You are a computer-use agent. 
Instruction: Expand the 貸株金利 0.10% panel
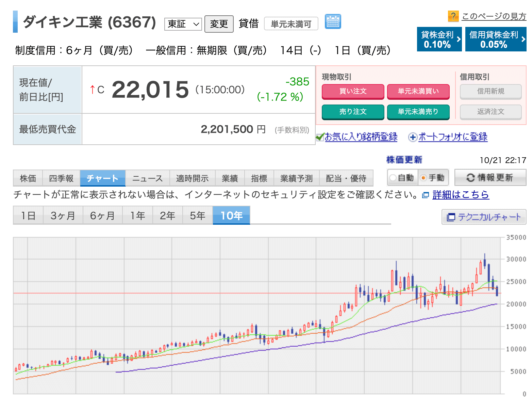tap(439, 39)
